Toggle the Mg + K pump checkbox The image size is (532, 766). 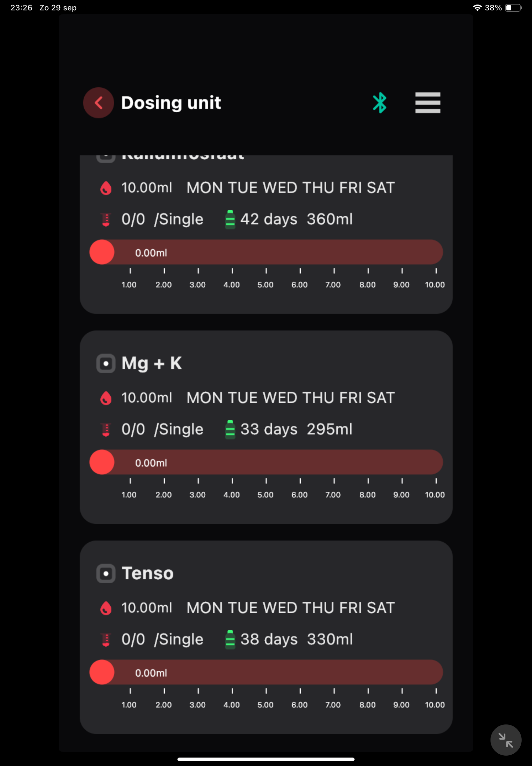click(106, 363)
